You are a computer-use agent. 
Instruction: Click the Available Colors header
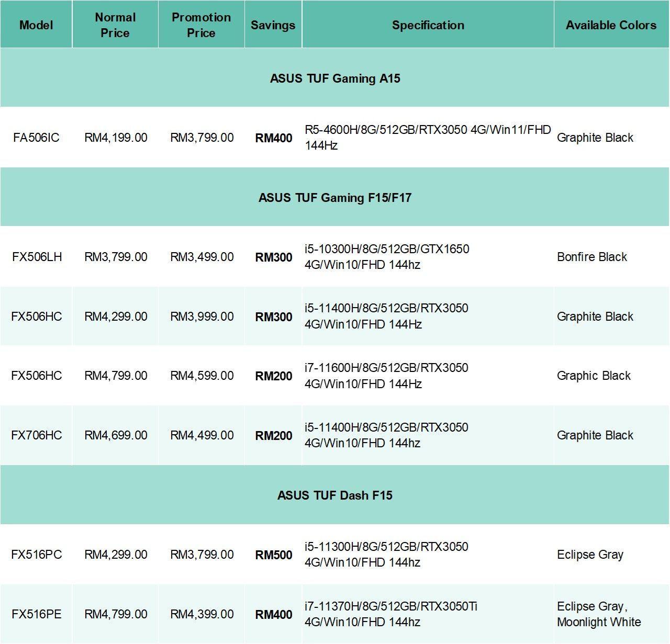(x=611, y=25)
